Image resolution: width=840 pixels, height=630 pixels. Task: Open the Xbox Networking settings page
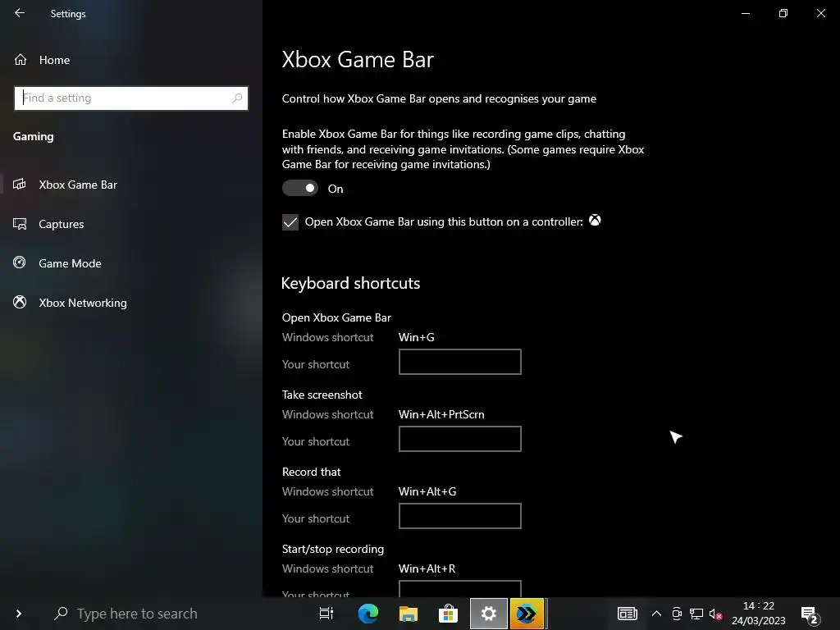83,303
